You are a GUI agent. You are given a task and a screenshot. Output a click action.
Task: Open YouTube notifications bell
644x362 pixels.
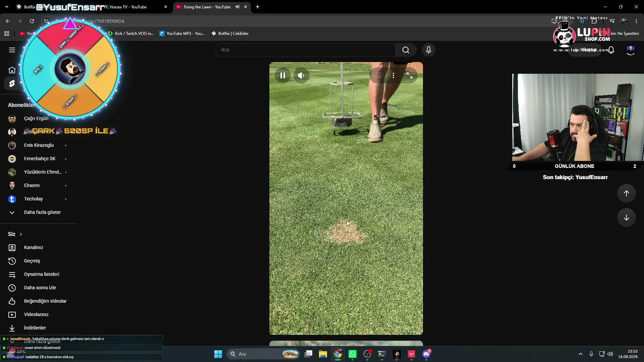point(611,50)
